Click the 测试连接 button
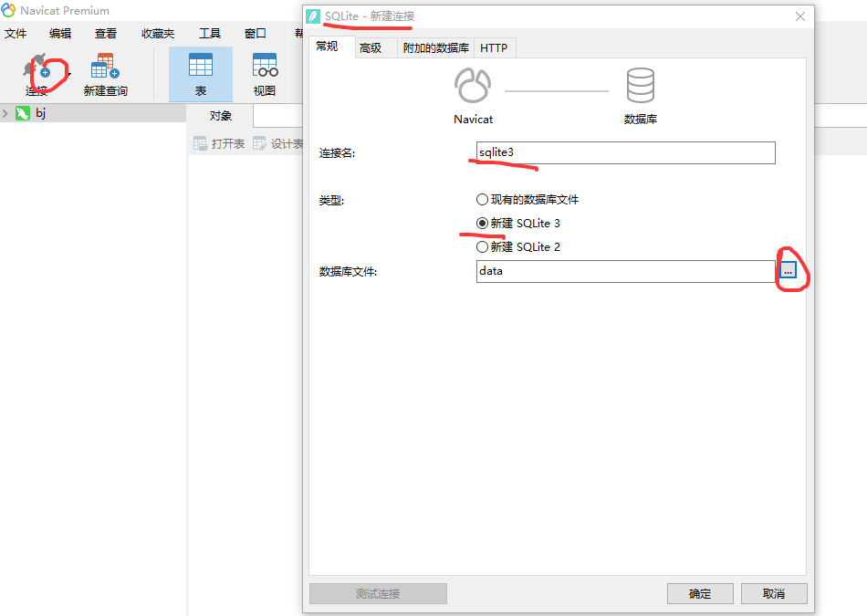This screenshot has height=616, width=867. pos(378,593)
